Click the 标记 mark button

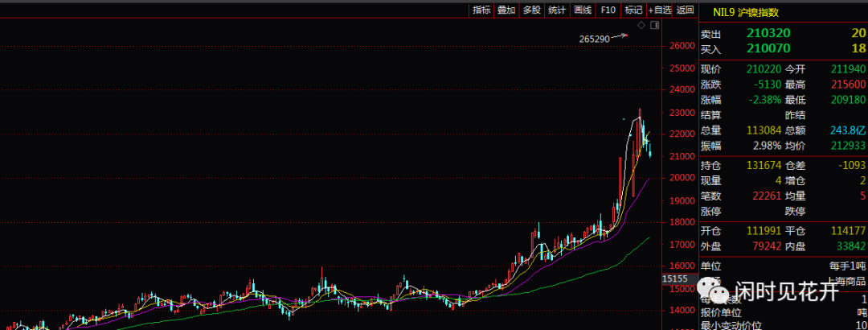(x=633, y=10)
